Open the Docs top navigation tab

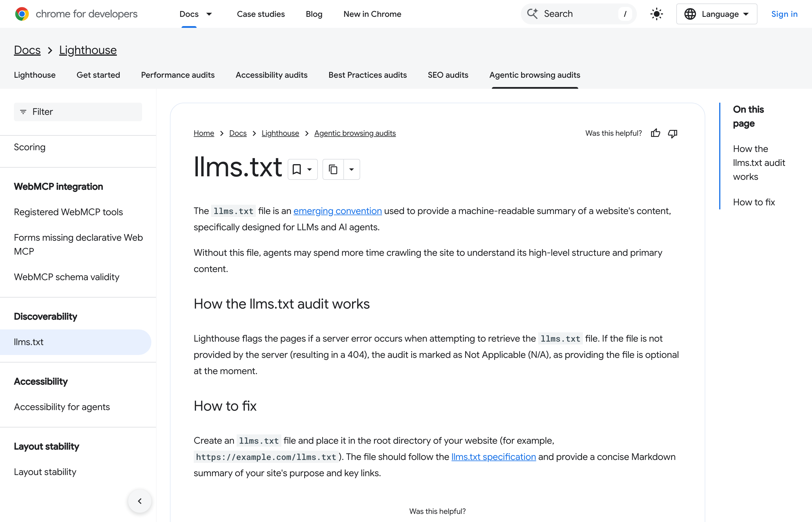189,14
